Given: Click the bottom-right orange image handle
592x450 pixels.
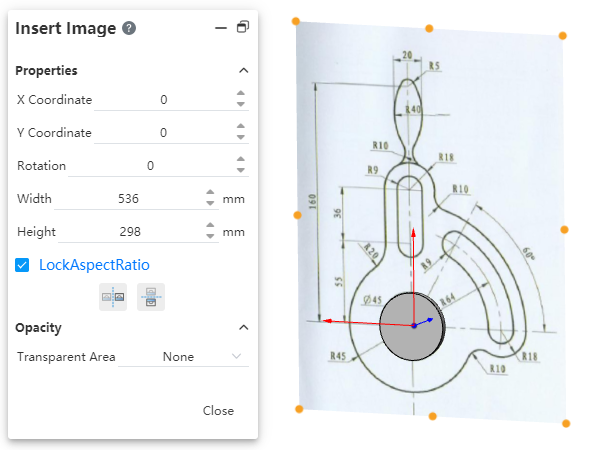Looking at the screenshot, I should click(566, 424).
